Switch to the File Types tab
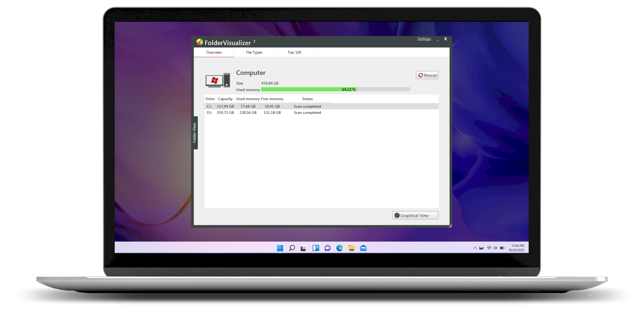The height and width of the screenshot is (324, 644). click(x=254, y=52)
